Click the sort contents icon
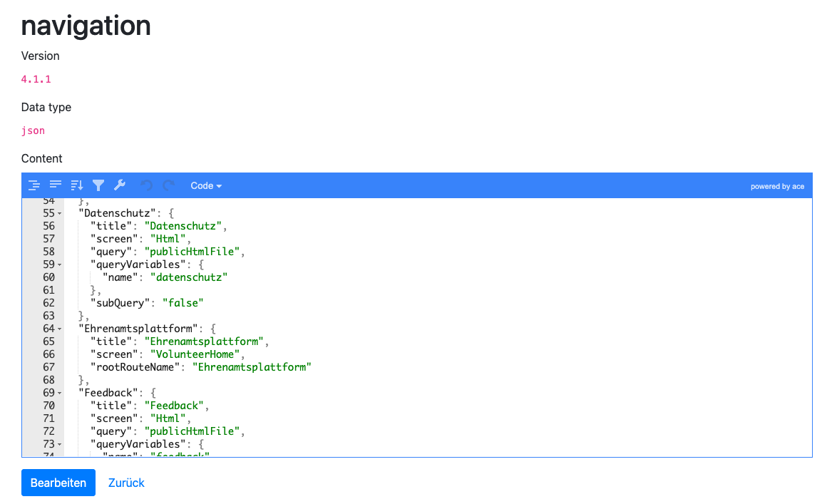This screenshot has width=832, height=504. coord(77,186)
